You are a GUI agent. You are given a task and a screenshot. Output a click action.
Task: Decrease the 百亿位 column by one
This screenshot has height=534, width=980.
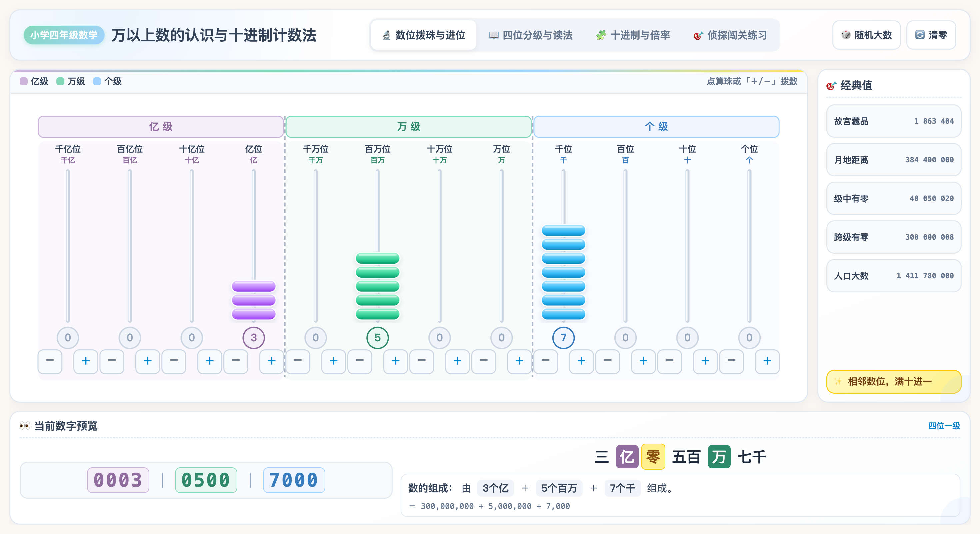pyautogui.click(x=112, y=361)
